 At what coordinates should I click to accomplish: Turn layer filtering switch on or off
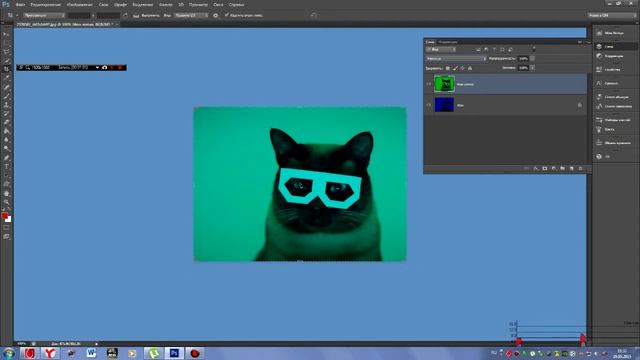coord(533,49)
